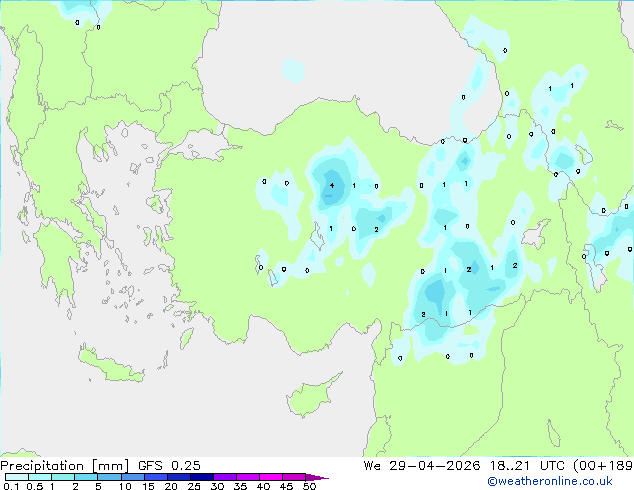Screen dimensions: 634x490
Task: Pick the 10–15 mm legend swatch
Action: [132, 477]
